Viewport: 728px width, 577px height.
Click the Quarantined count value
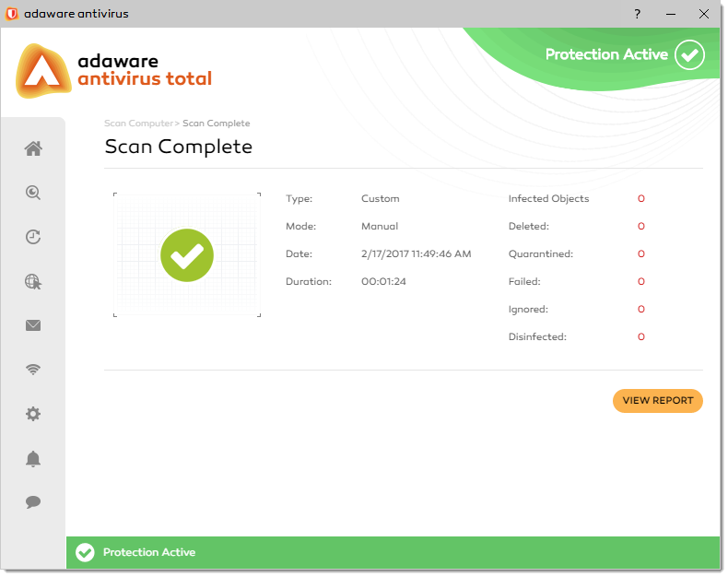click(x=640, y=253)
